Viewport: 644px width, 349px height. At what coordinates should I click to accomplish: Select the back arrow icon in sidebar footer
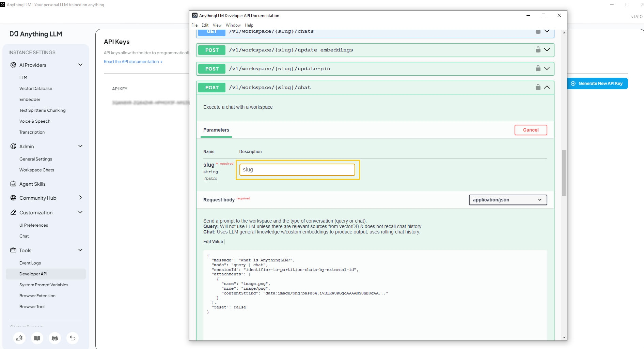pos(73,338)
